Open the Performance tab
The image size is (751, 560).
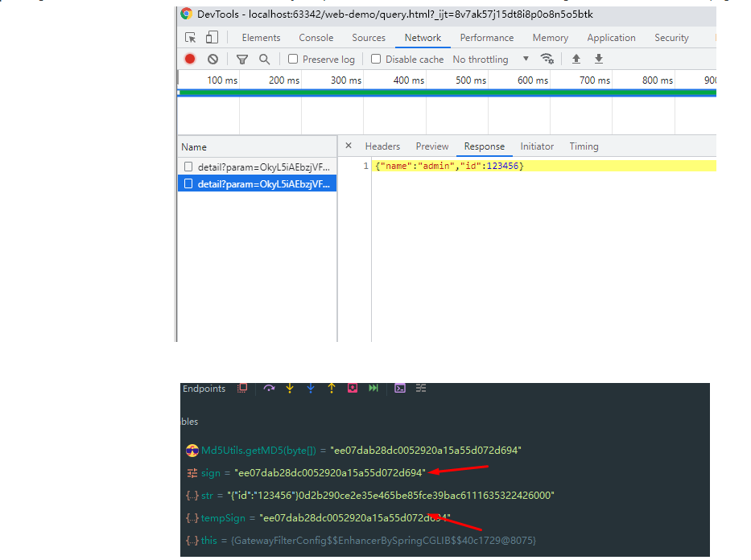point(487,38)
